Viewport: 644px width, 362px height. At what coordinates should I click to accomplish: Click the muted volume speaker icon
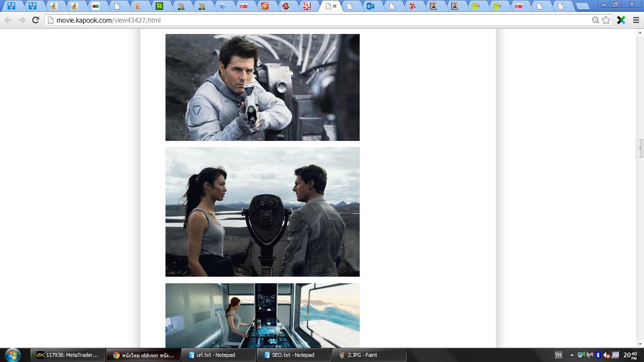(607, 355)
